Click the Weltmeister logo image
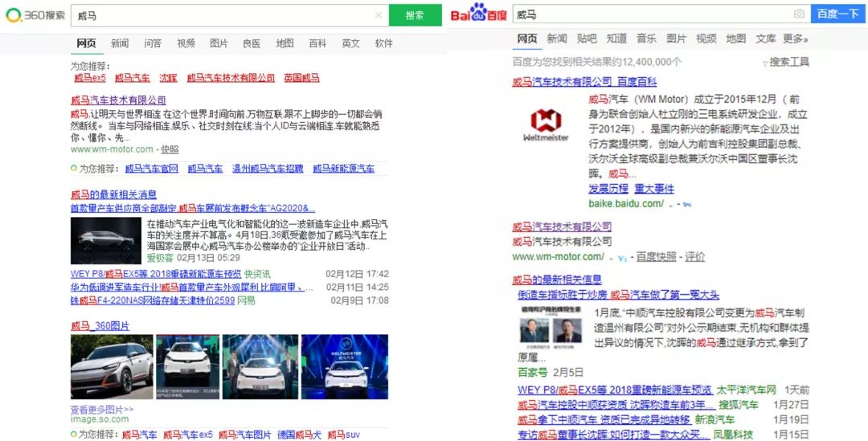 point(546,125)
